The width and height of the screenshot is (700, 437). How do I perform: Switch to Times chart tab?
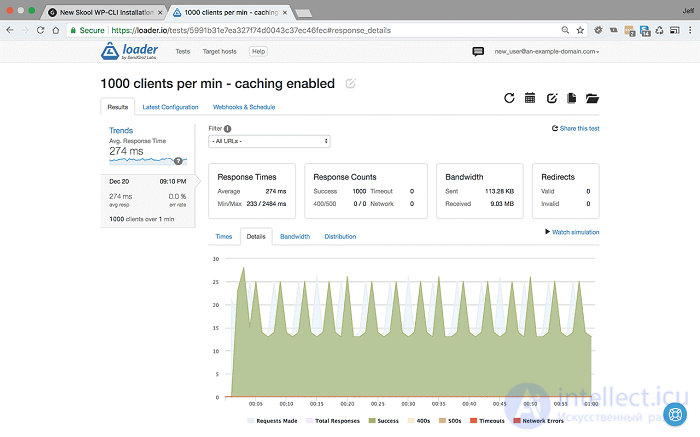click(224, 237)
